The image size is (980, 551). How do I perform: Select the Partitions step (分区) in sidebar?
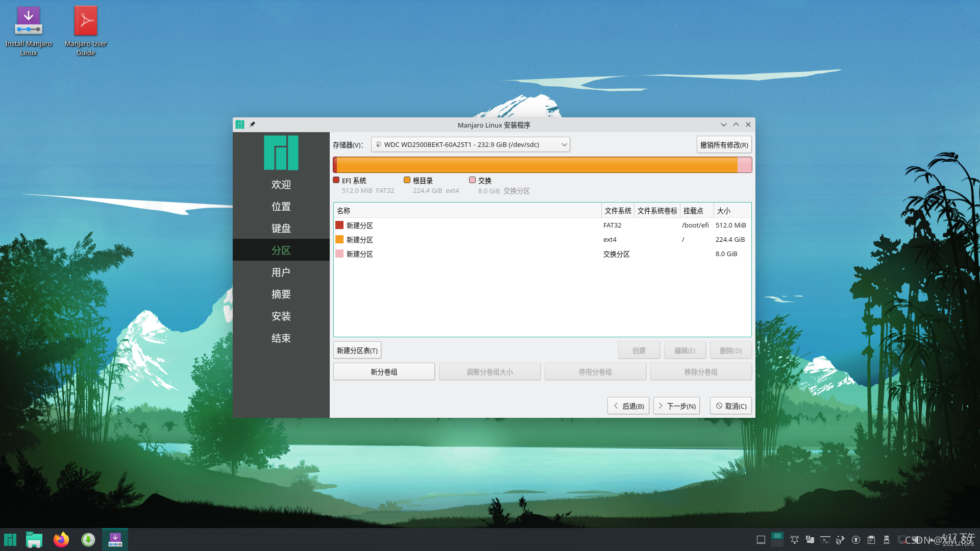pos(281,251)
